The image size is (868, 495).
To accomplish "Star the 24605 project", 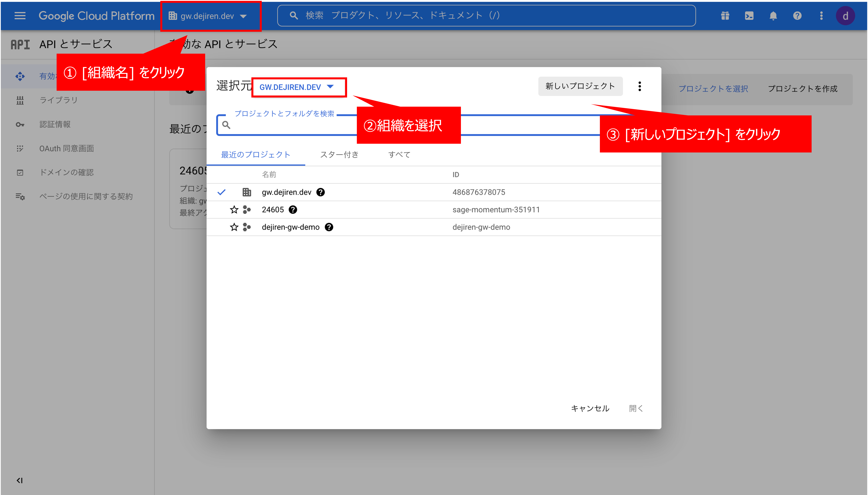I will (234, 210).
